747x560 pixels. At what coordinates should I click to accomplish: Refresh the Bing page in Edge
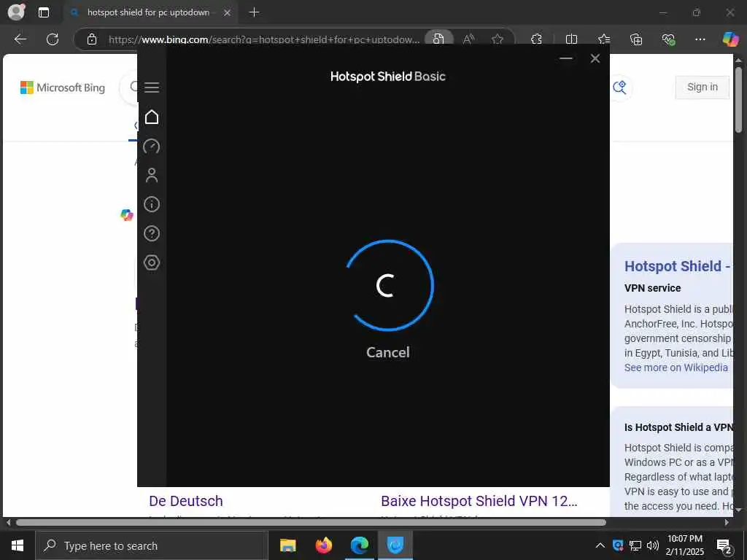point(53,39)
